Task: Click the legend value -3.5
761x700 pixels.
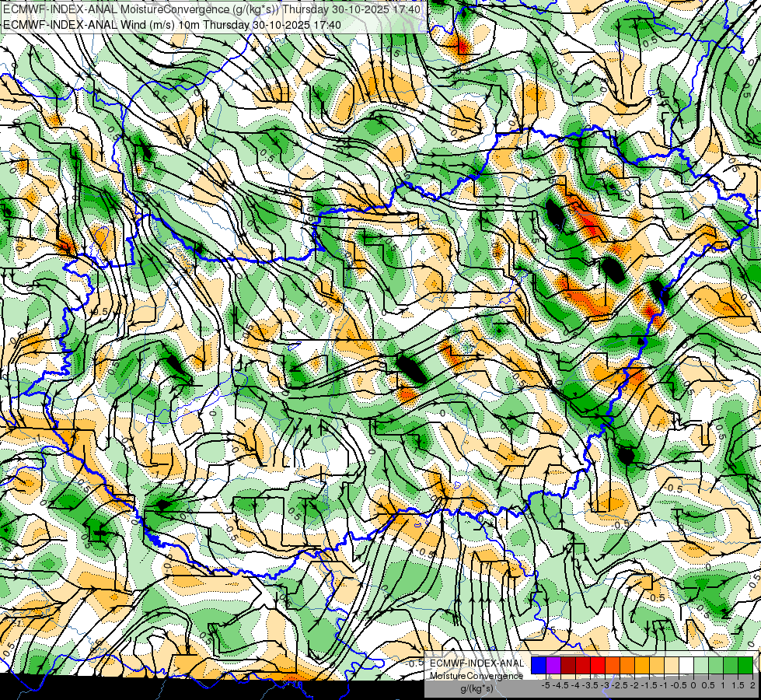Action: tap(591, 685)
